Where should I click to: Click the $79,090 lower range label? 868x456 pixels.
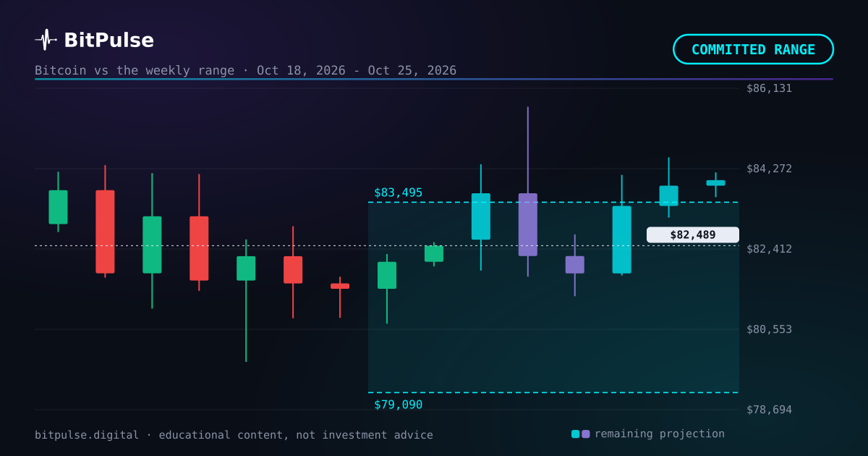398,405
